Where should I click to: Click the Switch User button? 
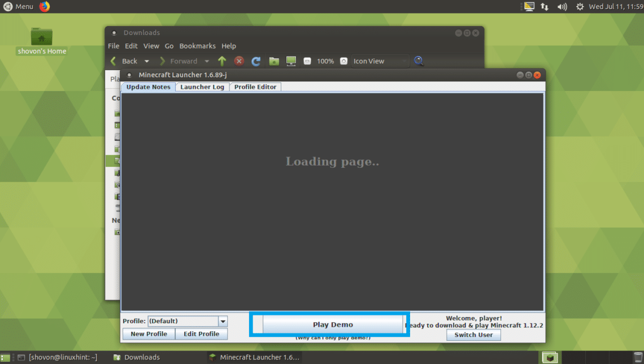pos(473,335)
